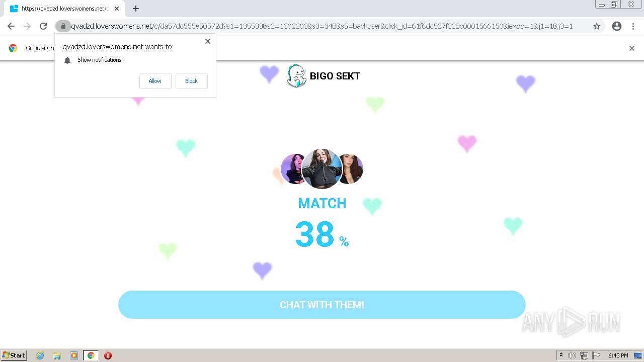Open network status tray icon

[x=584, y=355]
